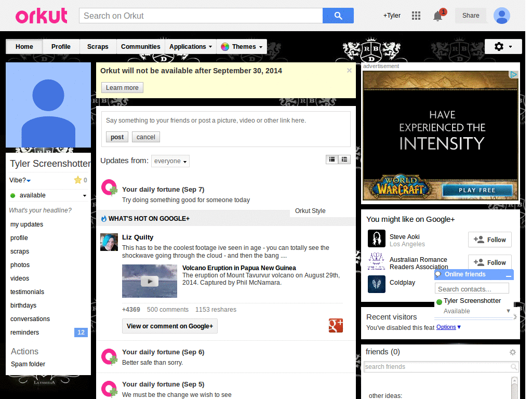The height and width of the screenshot is (399, 532).
Task: Dismiss the shutdown notice with X
Action: (349, 71)
